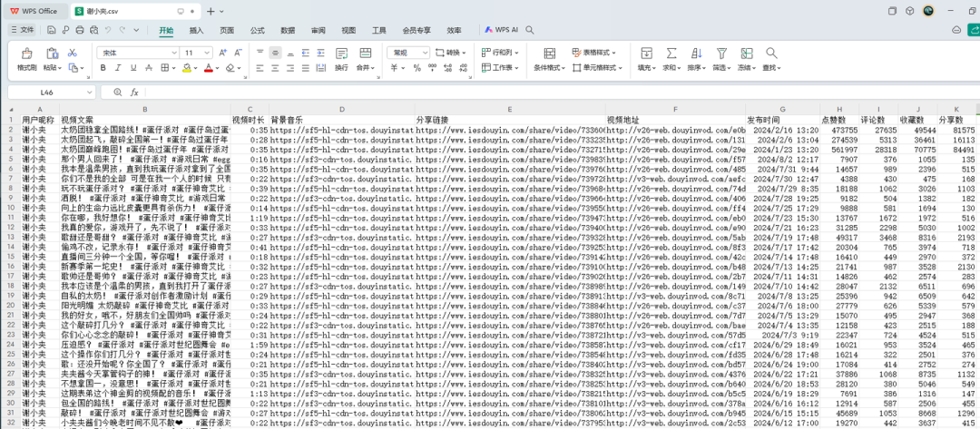Click the Freeze panes (冻结) icon

(746, 54)
